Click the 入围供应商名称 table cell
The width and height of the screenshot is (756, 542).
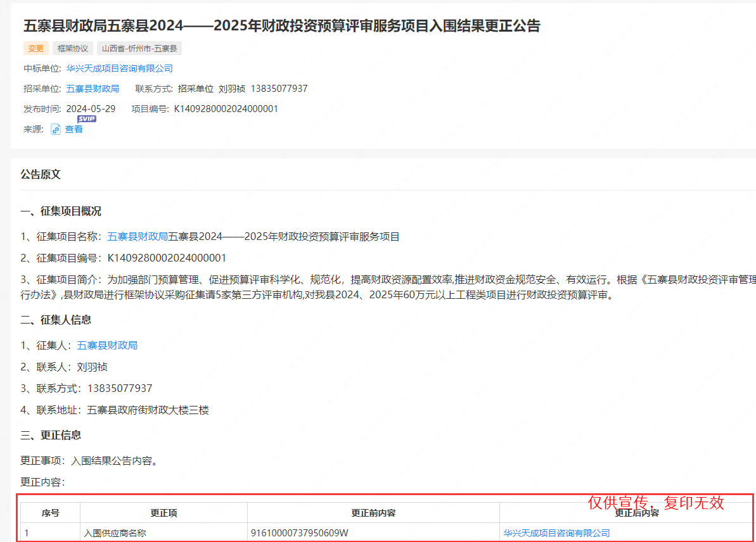pos(115,533)
